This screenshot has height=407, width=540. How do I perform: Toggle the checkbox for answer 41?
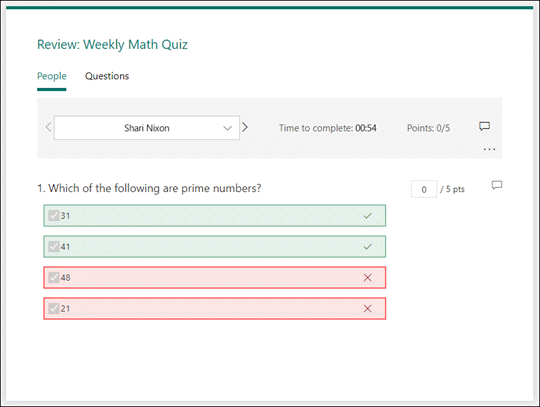coord(54,247)
